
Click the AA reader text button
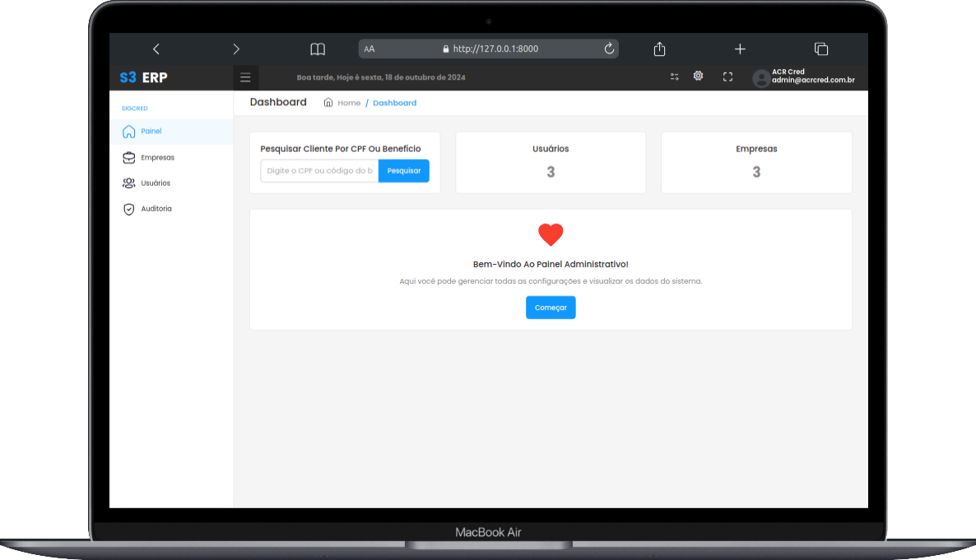click(x=369, y=49)
